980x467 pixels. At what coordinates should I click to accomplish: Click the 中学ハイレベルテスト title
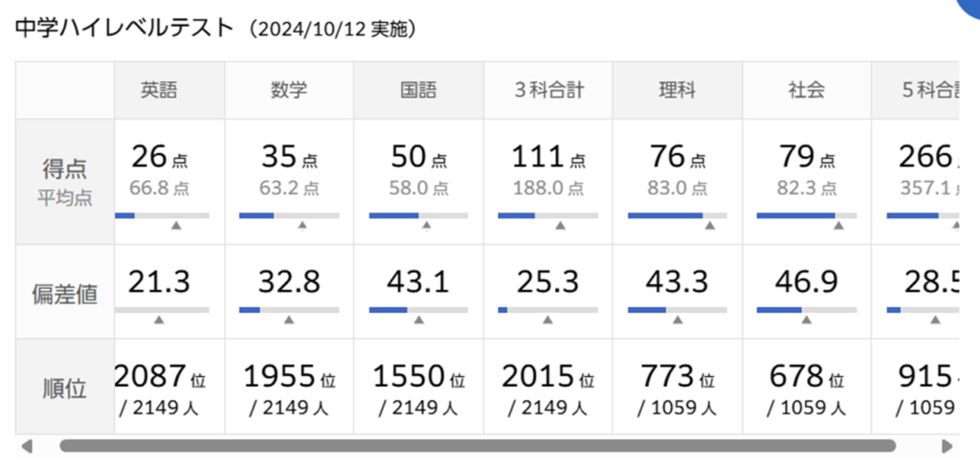coord(124,28)
